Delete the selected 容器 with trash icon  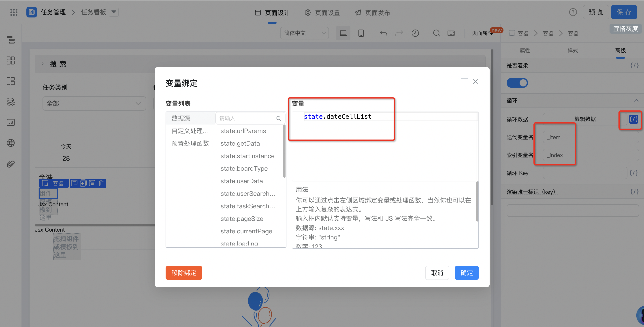click(x=101, y=183)
